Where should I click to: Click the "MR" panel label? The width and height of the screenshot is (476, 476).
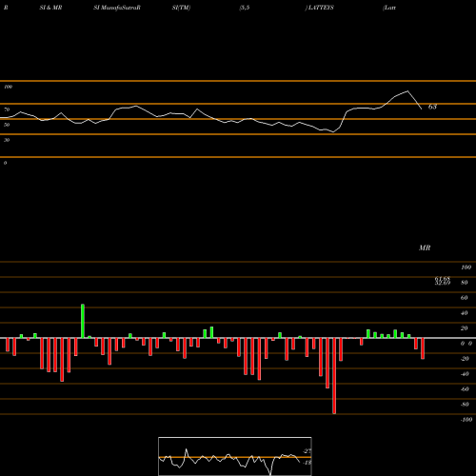[x=425, y=248]
